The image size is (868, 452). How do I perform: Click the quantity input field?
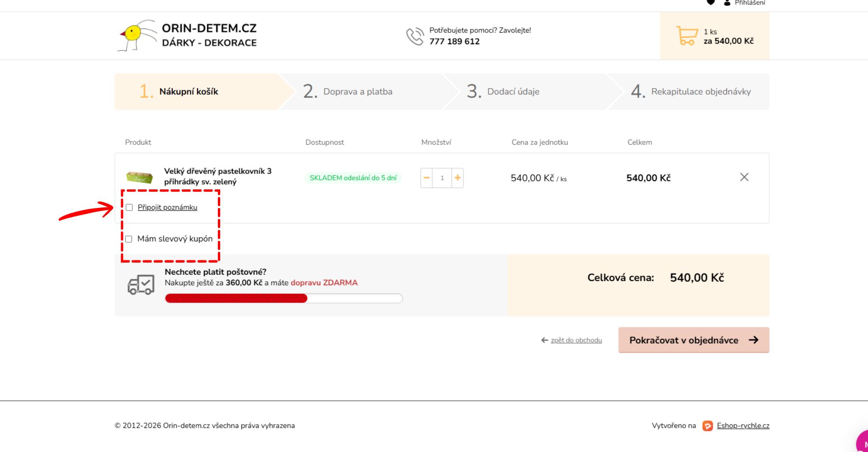pos(442,178)
